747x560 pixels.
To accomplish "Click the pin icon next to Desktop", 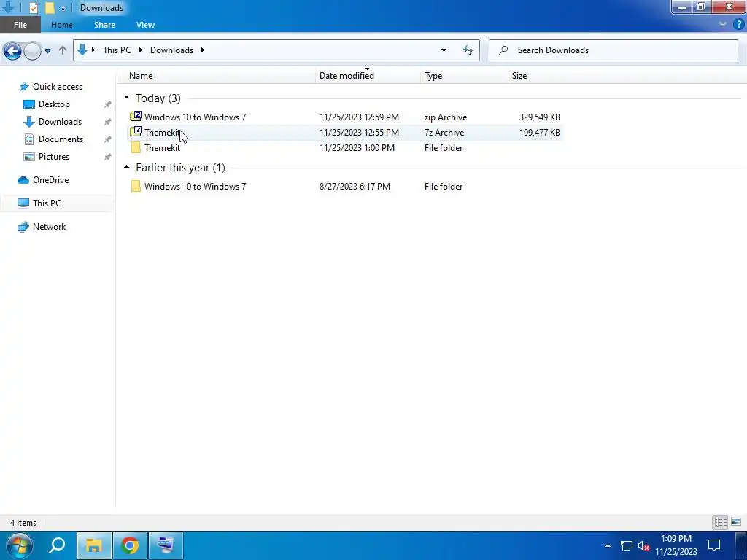I will (108, 104).
